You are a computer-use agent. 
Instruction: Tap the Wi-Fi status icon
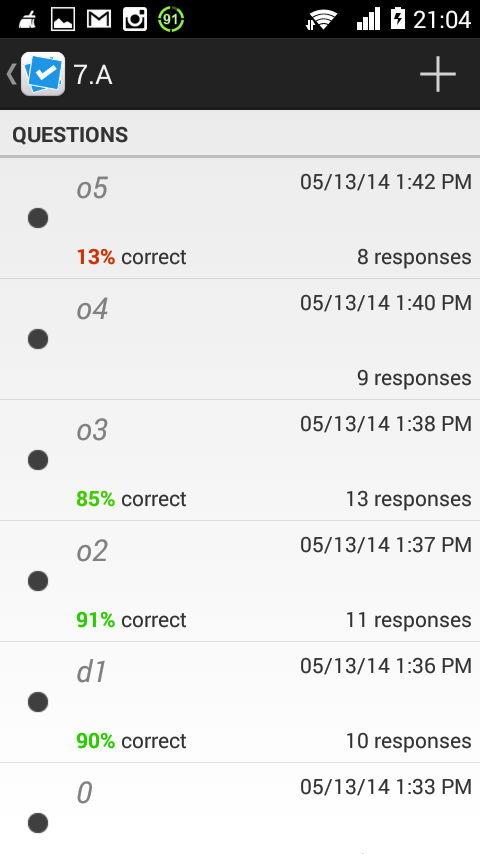click(x=321, y=20)
